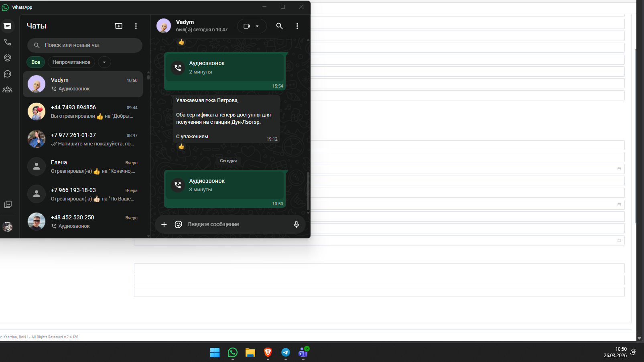The width and height of the screenshot is (644, 362).
Task: Open the Status updates icon in sidebar
Action: coord(7,58)
